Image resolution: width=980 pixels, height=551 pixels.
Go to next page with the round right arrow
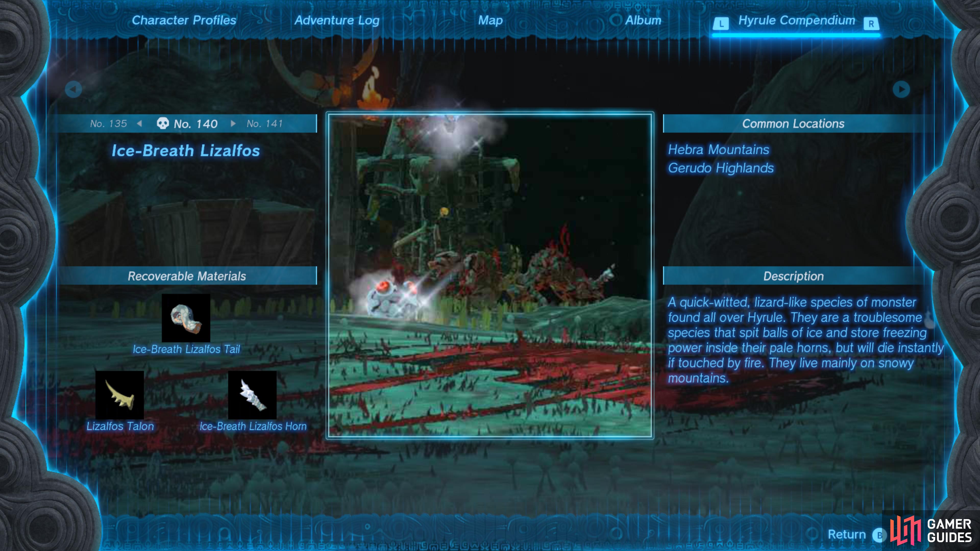(x=901, y=89)
